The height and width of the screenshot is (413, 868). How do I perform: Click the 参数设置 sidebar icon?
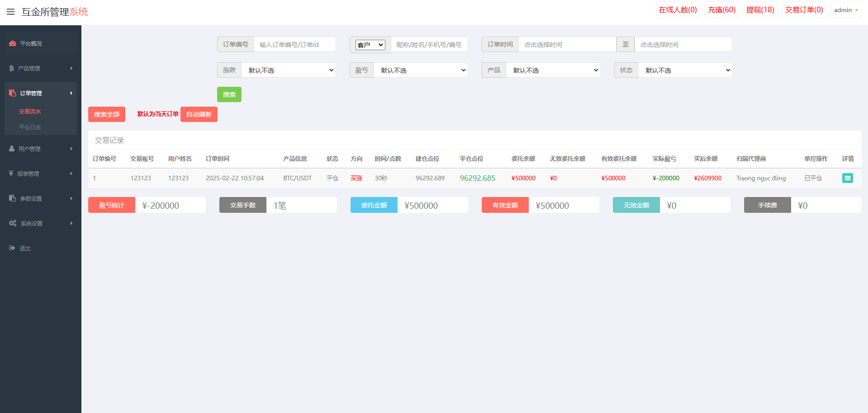12,198
